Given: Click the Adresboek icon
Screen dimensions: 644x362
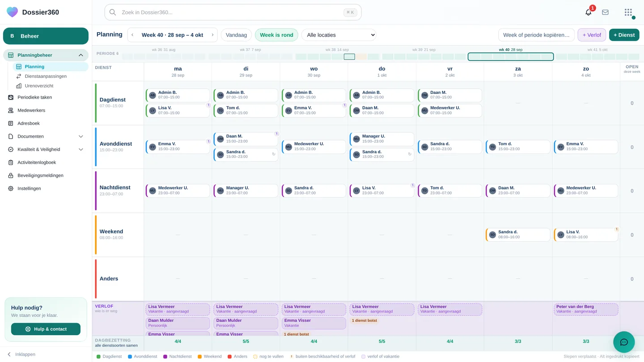Looking at the screenshot, I should point(11,123).
